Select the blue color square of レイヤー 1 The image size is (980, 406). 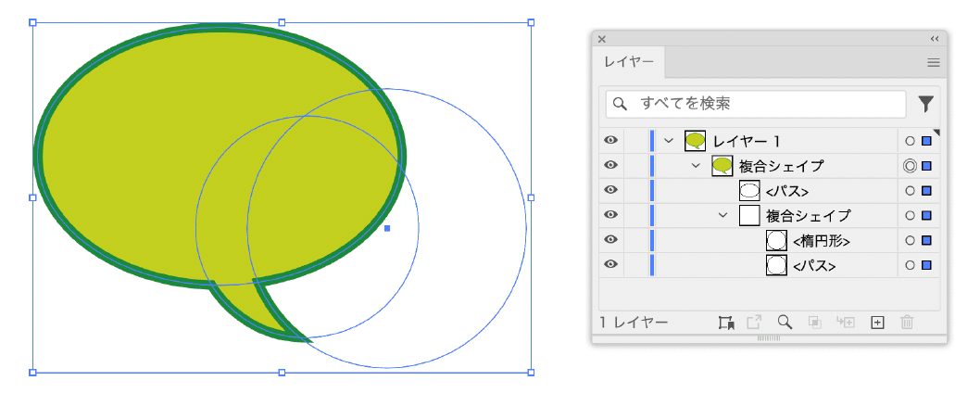click(x=927, y=142)
